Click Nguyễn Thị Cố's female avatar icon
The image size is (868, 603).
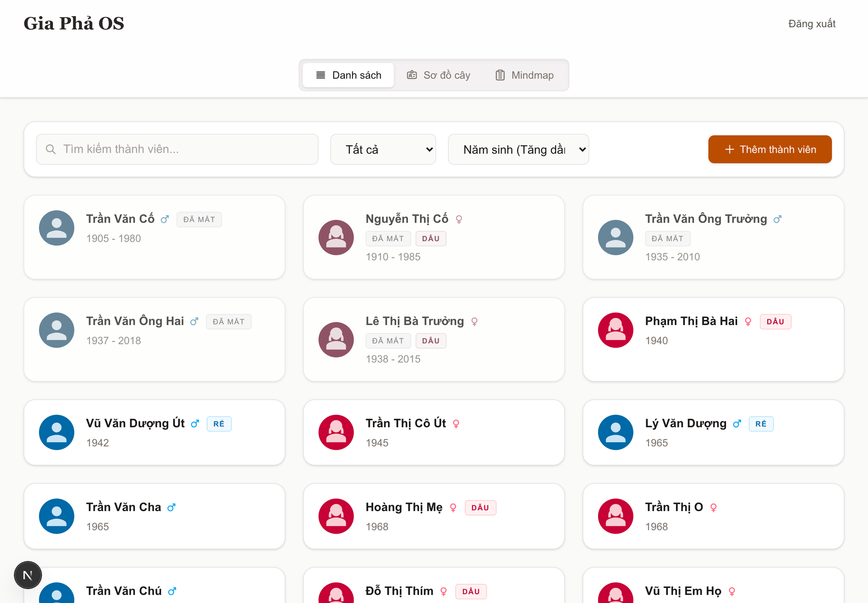(336, 237)
